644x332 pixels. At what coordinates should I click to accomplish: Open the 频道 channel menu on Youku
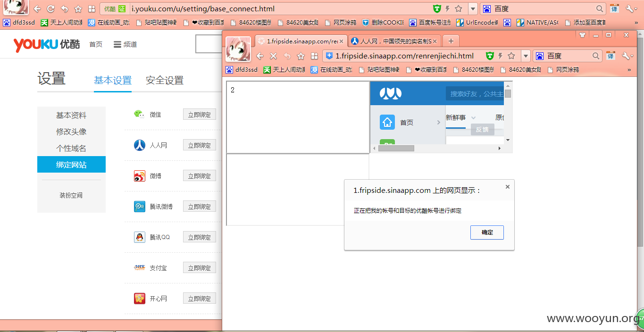click(x=125, y=44)
